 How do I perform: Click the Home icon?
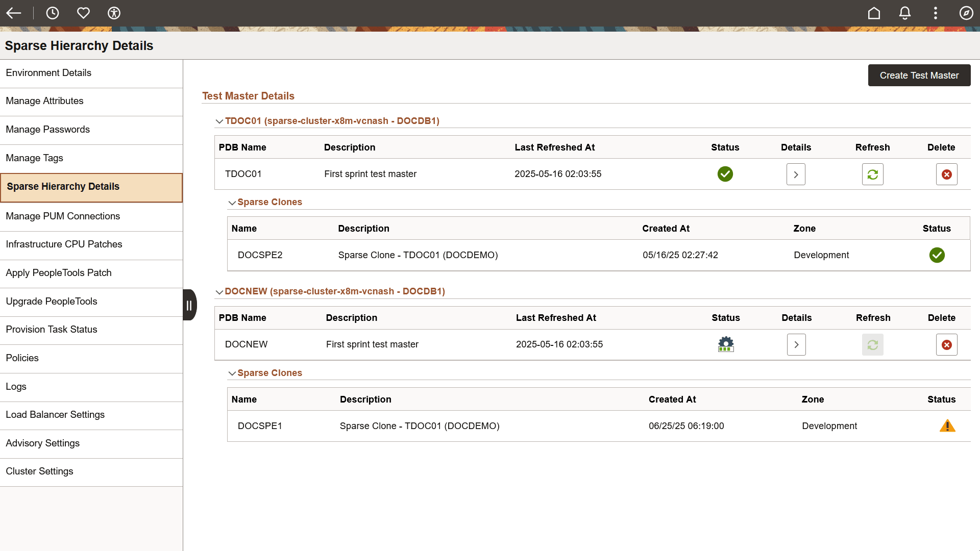[874, 13]
